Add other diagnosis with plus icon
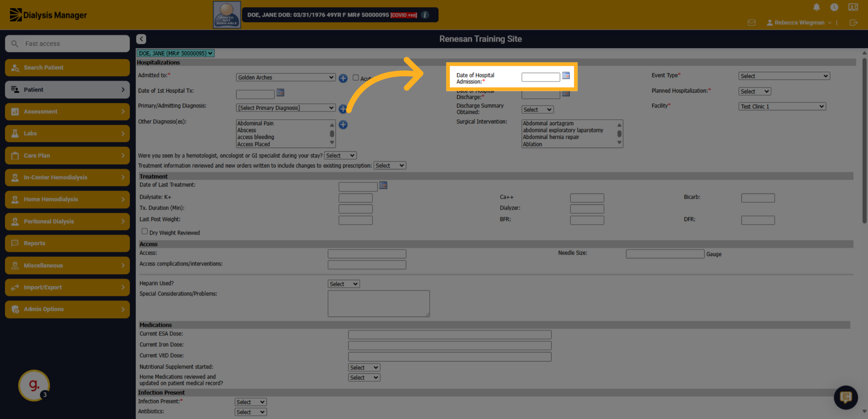The width and height of the screenshot is (868, 419). [x=343, y=125]
